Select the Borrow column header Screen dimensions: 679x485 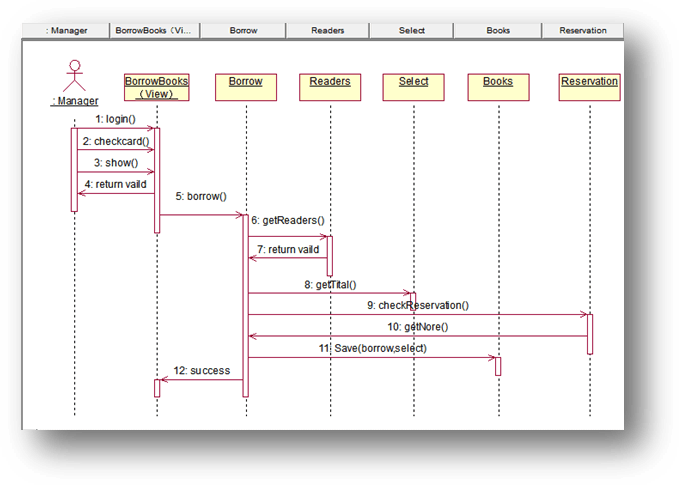coord(243,31)
